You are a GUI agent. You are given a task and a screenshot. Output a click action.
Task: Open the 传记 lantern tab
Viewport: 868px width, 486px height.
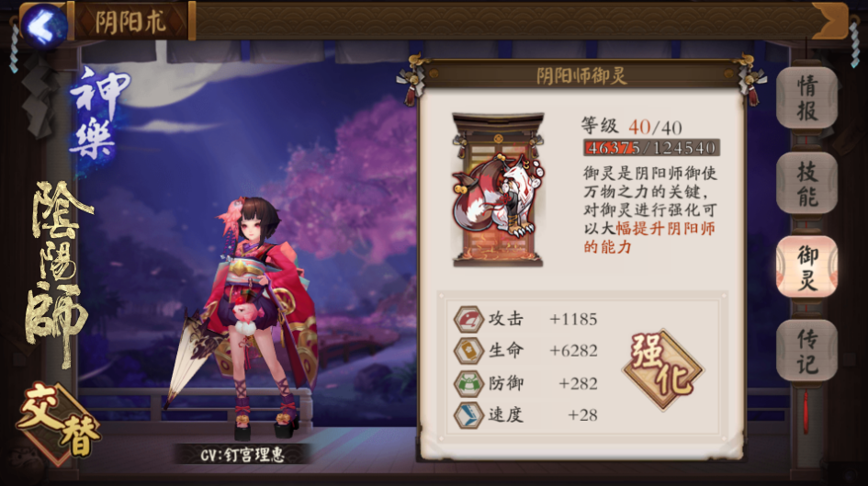(x=806, y=350)
